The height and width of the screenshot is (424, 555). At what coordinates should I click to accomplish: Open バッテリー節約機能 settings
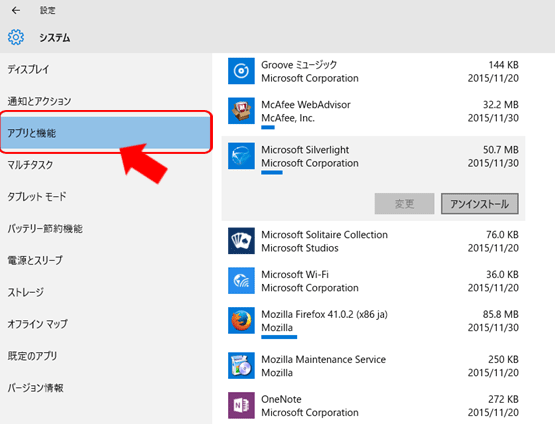pyautogui.click(x=106, y=229)
